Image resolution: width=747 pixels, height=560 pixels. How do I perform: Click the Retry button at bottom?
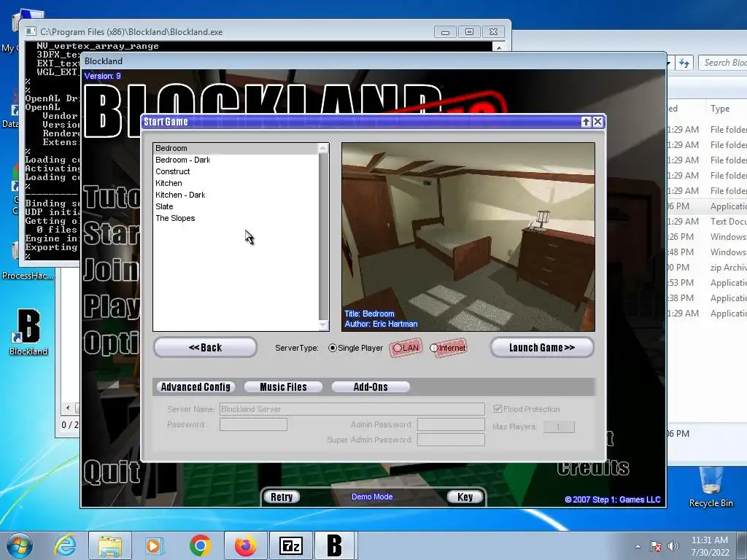click(x=282, y=497)
